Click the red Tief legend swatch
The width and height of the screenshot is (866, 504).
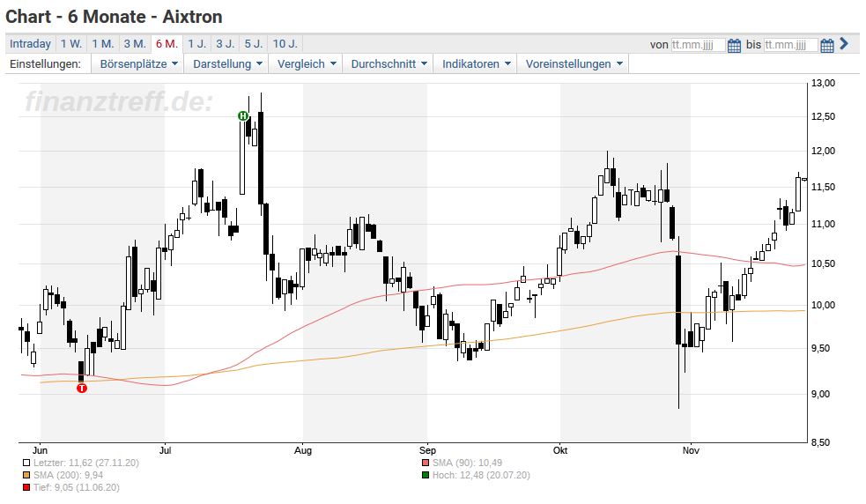pyautogui.click(x=26, y=487)
